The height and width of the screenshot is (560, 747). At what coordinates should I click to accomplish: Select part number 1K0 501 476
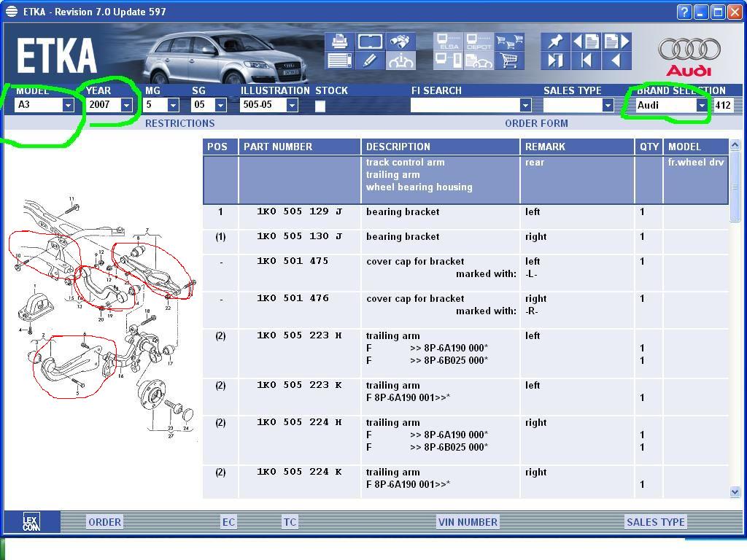293,298
